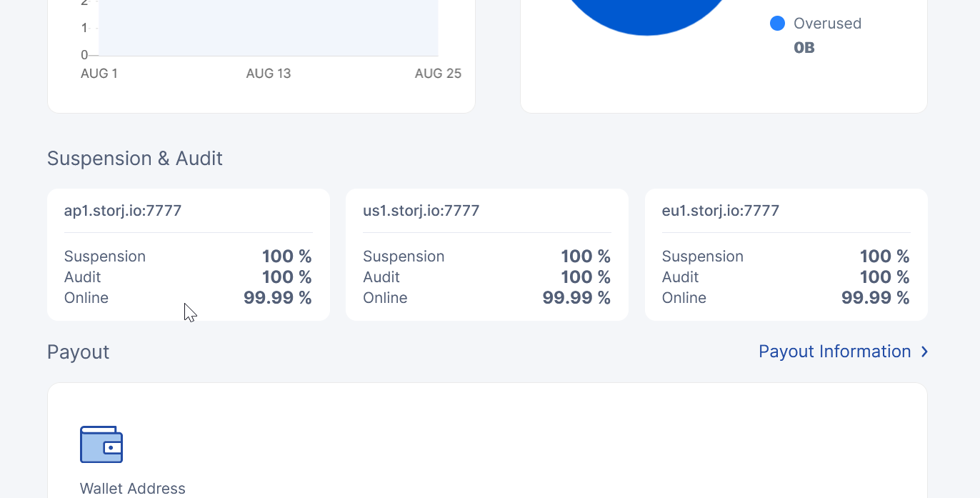This screenshot has height=498, width=980.
Task: Click the shaded usage chart area
Action: (268, 29)
